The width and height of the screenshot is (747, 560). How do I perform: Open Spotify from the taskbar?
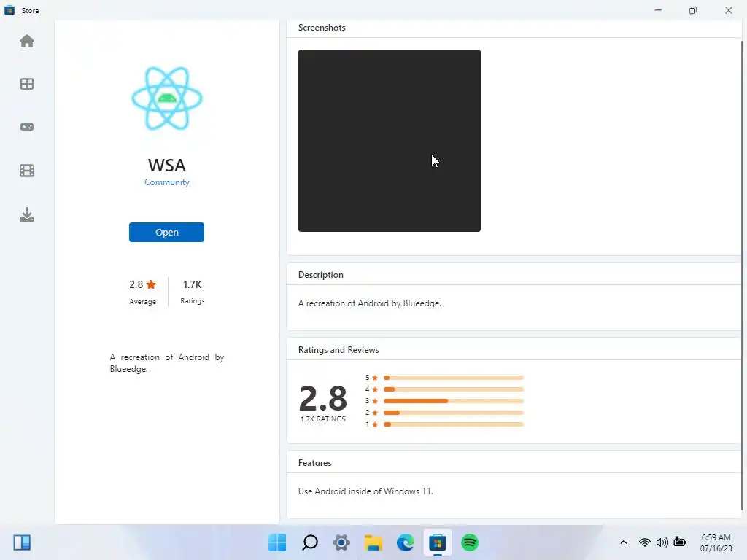pos(470,542)
